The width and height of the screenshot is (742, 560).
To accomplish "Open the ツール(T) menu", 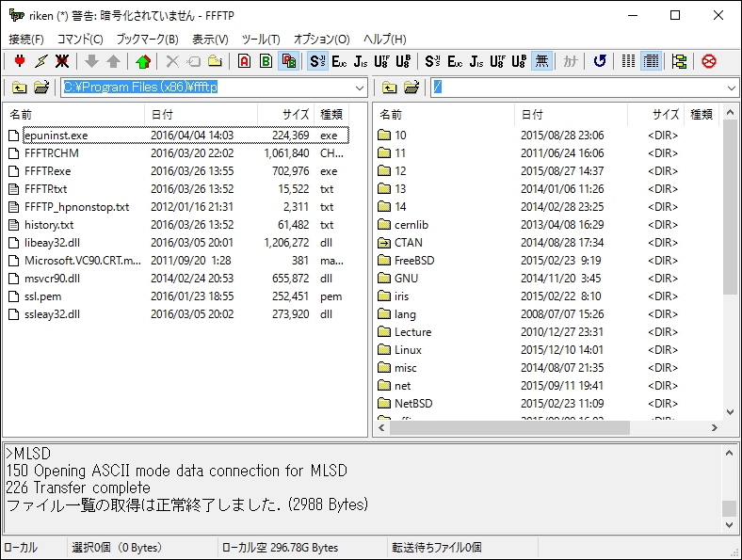I will 261,40.
